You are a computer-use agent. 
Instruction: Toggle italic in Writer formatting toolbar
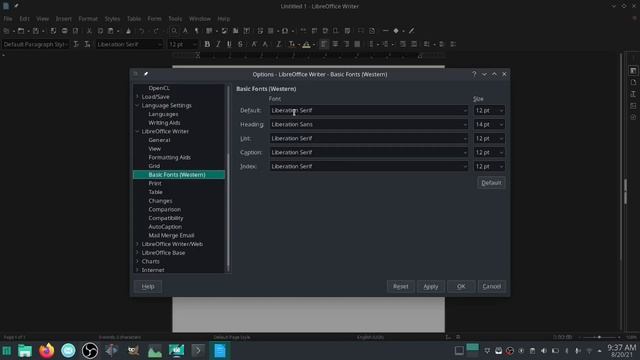coord(218,44)
